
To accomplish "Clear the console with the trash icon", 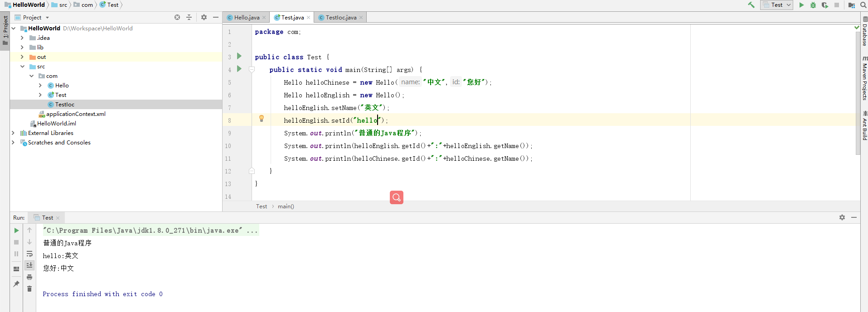I will click(x=29, y=289).
